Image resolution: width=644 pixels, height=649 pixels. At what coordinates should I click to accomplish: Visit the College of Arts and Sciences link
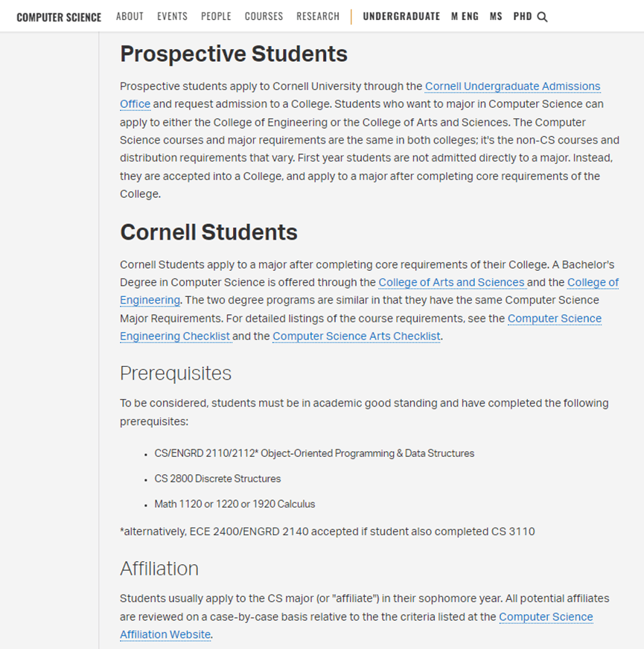(451, 282)
